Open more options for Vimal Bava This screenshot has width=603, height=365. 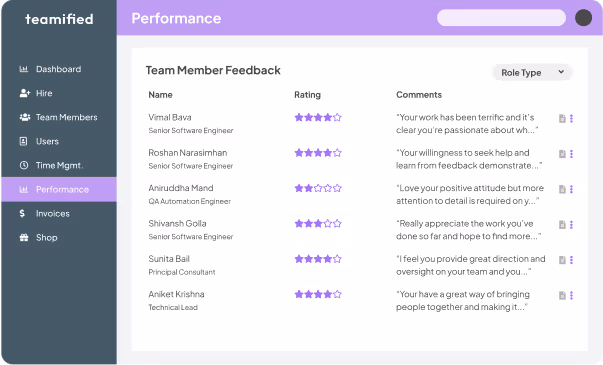(571, 118)
